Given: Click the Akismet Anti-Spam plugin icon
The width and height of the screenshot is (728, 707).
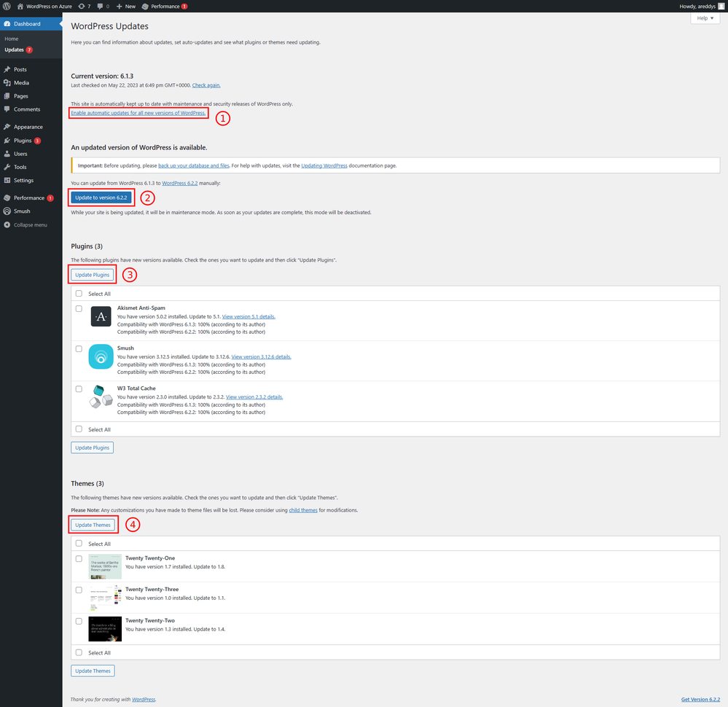Looking at the screenshot, I should coord(101,316).
